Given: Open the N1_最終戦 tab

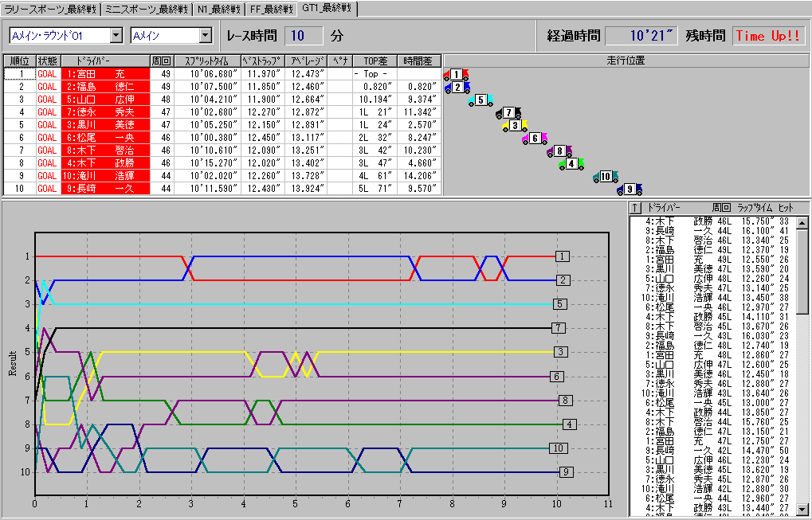Looking at the screenshot, I should pos(218,10).
